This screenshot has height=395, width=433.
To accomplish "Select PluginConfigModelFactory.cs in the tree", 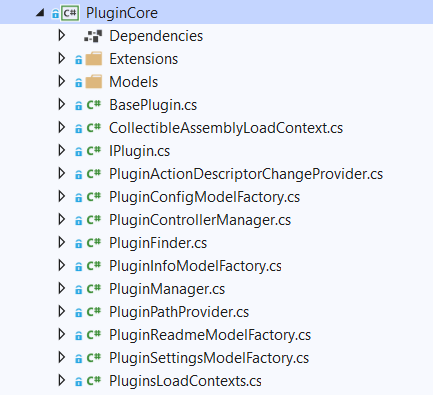I will [x=204, y=197].
